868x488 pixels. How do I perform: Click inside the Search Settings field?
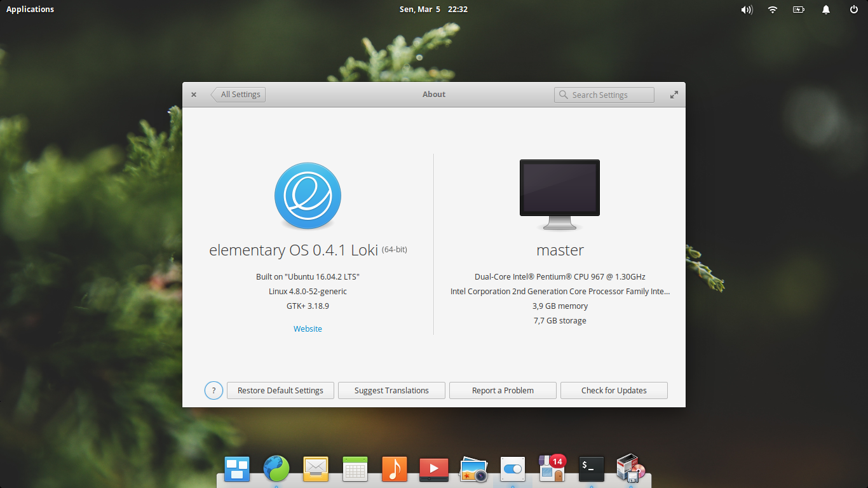click(604, 94)
